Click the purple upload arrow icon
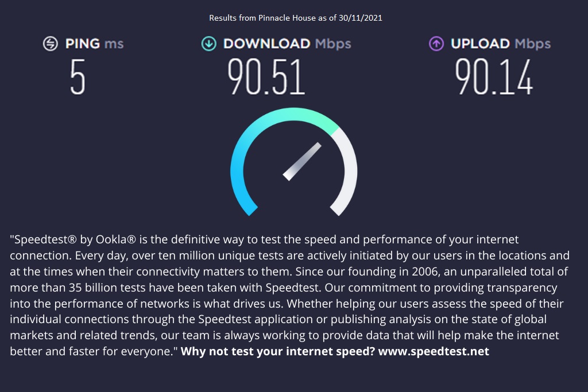The image size is (588, 392). click(436, 44)
